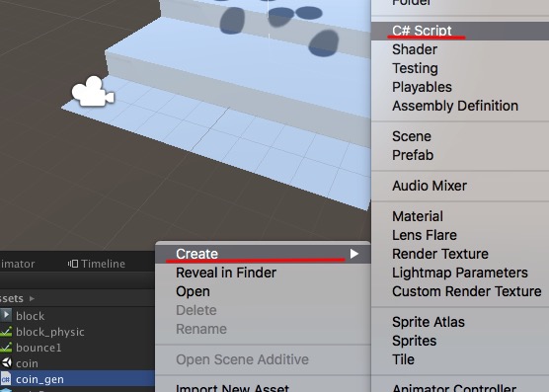Expand the Create submenu arrow
Screen dimensions: 549x392
click(x=353, y=254)
